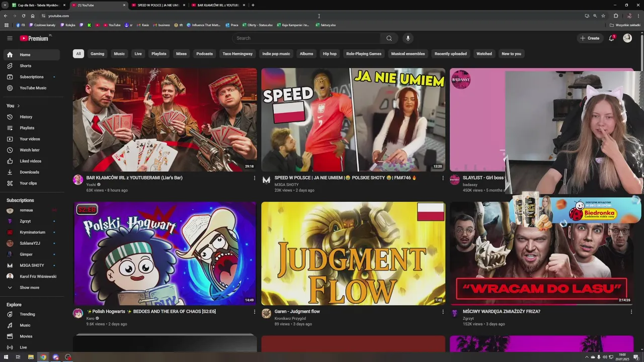
Task: Open Gimper subscription
Action: (x=31, y=254)
